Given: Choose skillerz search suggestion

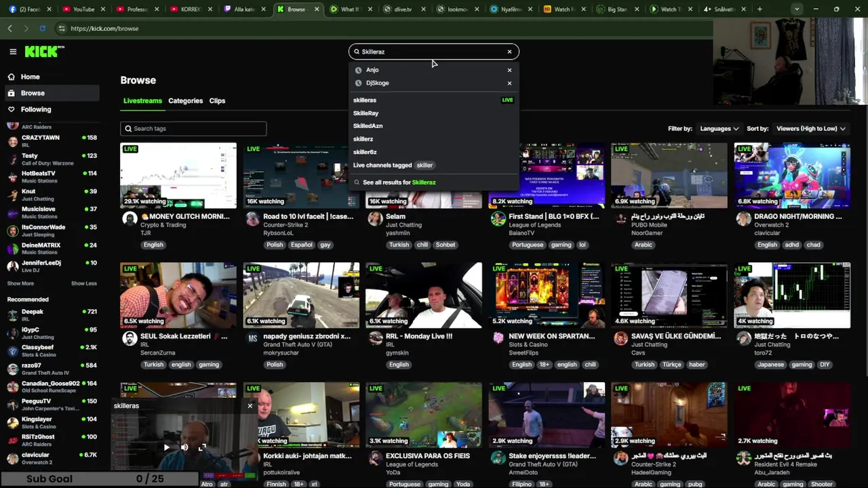Looking at the screenshot, I should [363, 139].
